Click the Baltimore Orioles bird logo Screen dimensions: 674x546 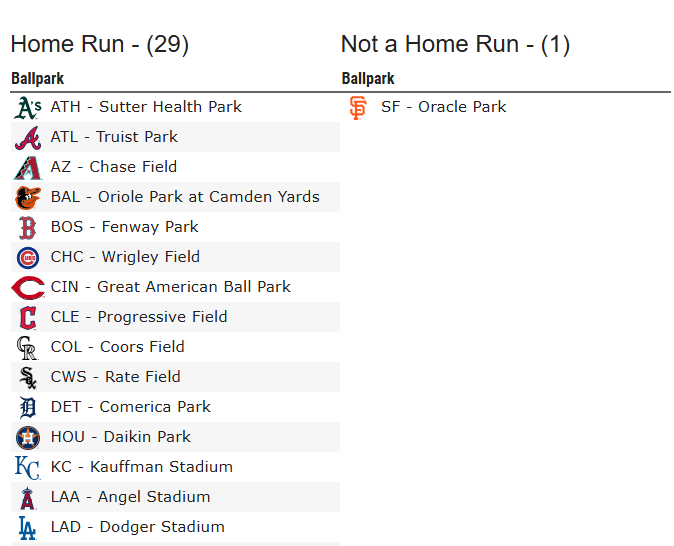pos(28,198)
